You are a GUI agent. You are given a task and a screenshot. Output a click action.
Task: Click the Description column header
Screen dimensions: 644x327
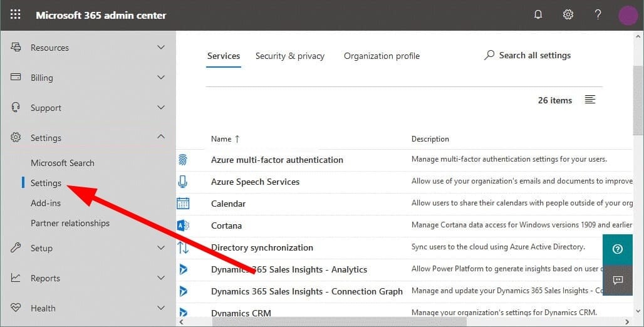click(x=430, y=139)
